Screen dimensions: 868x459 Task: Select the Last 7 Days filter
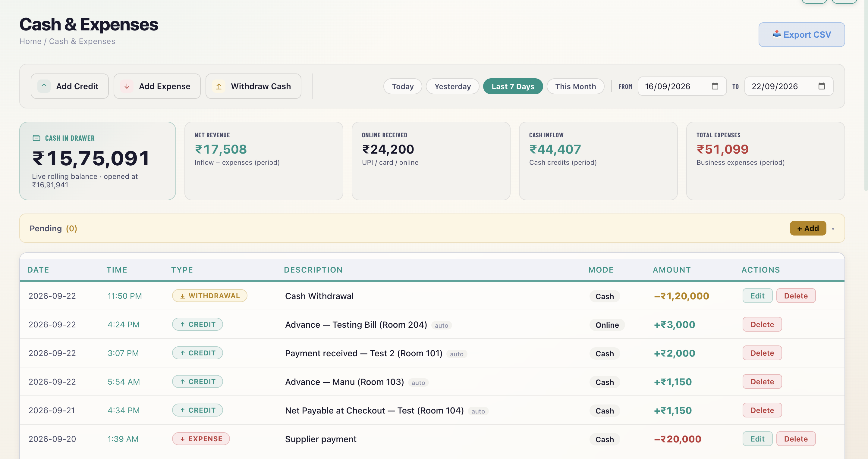(x=513, y=86)
